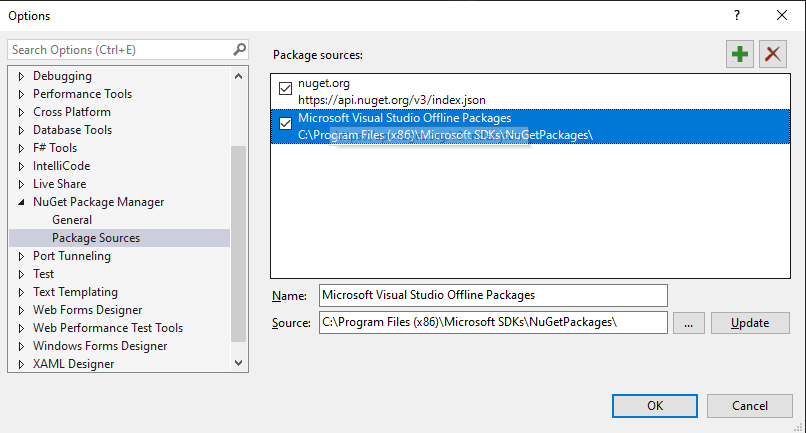Click Update to apply source changes

click(x=750, y=322)
